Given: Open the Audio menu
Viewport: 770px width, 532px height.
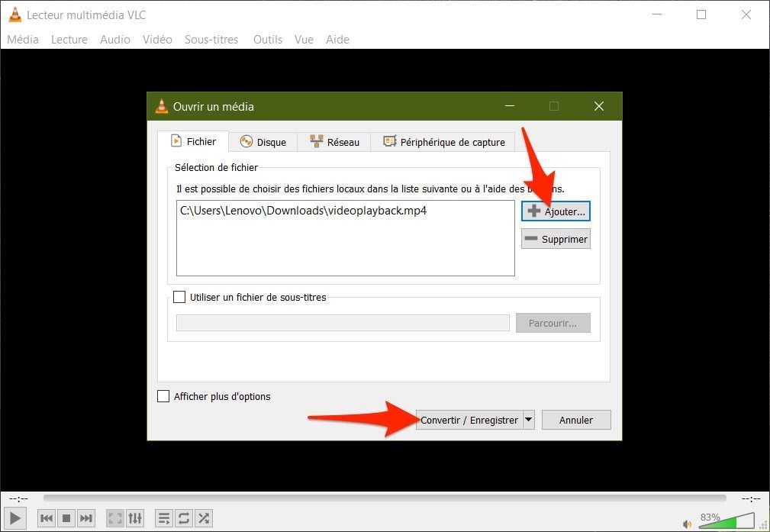Looking at the screenshot, I should (115, 39).
